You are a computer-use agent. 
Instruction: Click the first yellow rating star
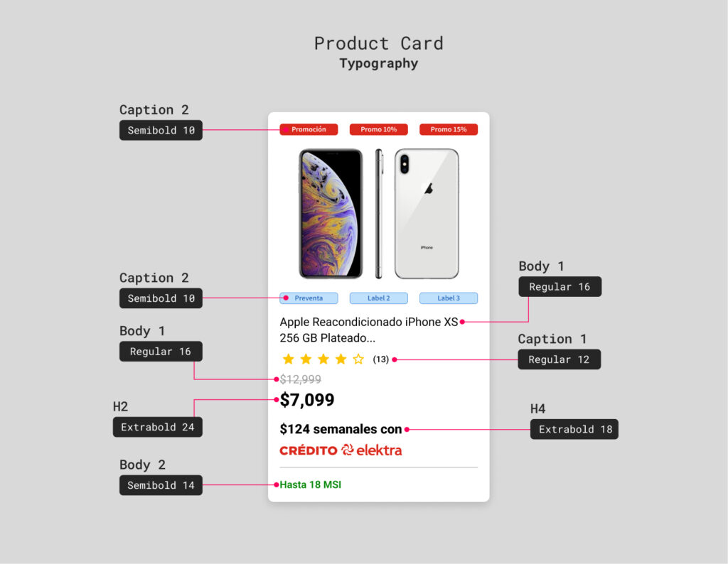click(x=288, y=359)
